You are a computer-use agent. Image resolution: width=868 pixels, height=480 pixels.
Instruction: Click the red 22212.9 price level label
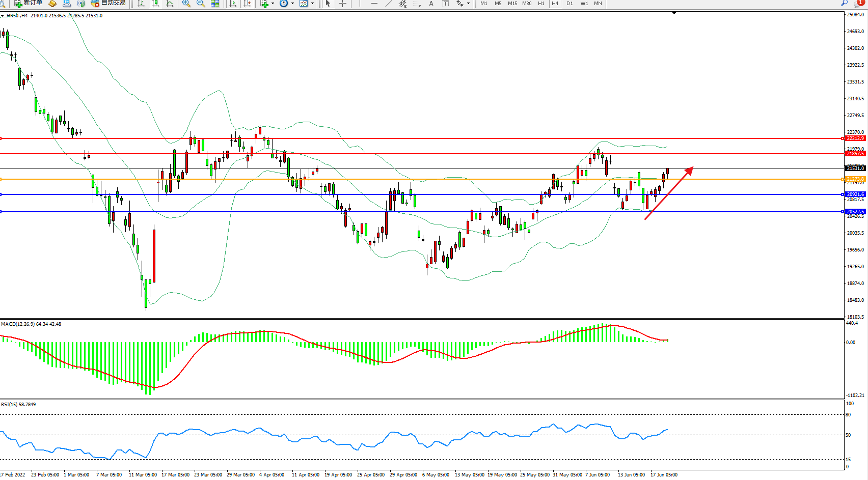coord(855,138)
